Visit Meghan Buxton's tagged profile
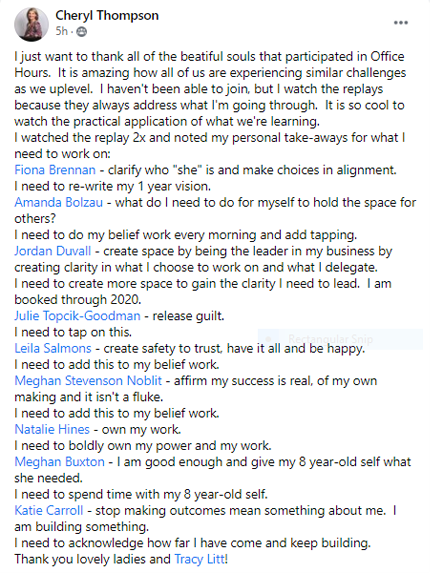 60,462
